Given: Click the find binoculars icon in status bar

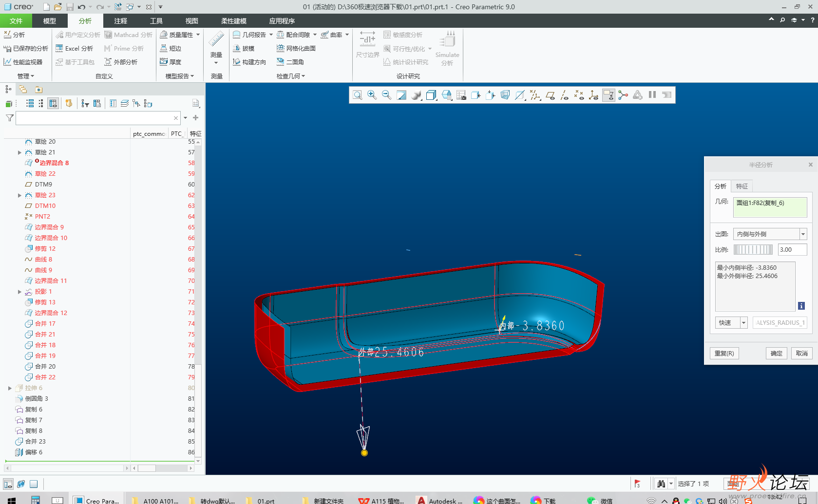Looking at the screenshot, I should (661, 484).
